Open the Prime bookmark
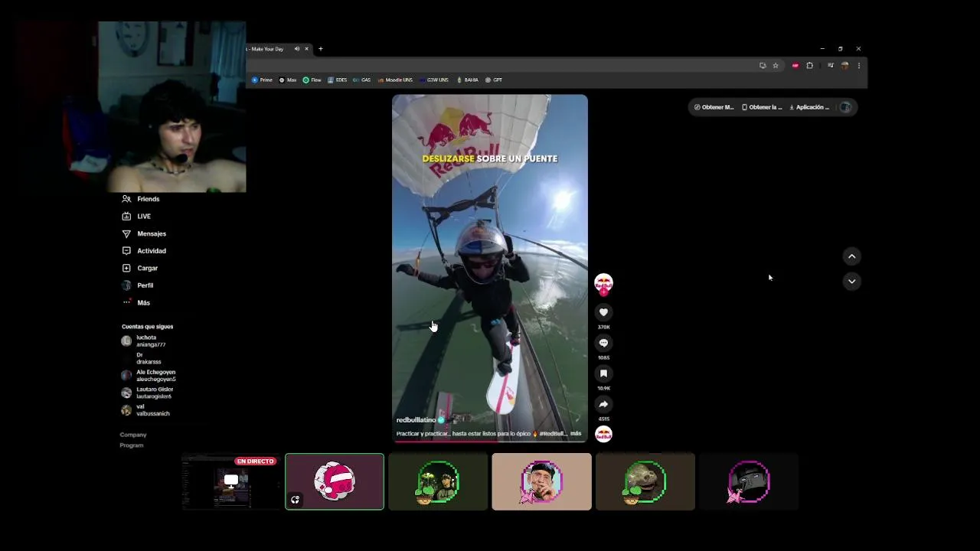The width and height of the screenshot is (980, 551). click(262, 80)
